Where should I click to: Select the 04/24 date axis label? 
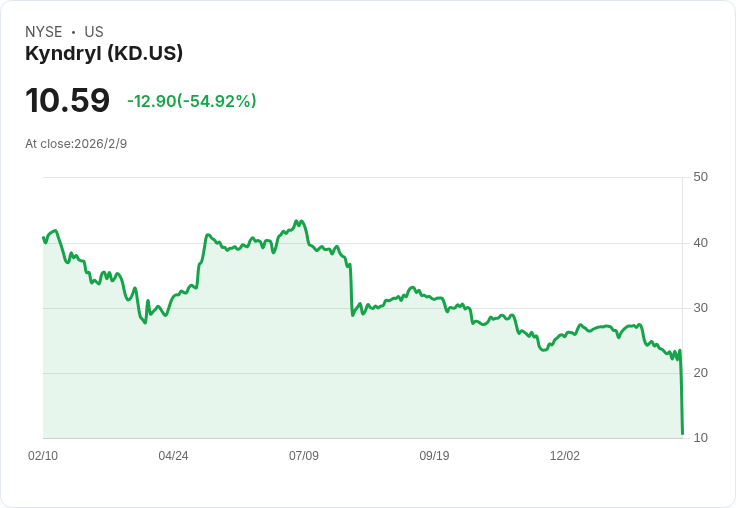tap(173, 456)
